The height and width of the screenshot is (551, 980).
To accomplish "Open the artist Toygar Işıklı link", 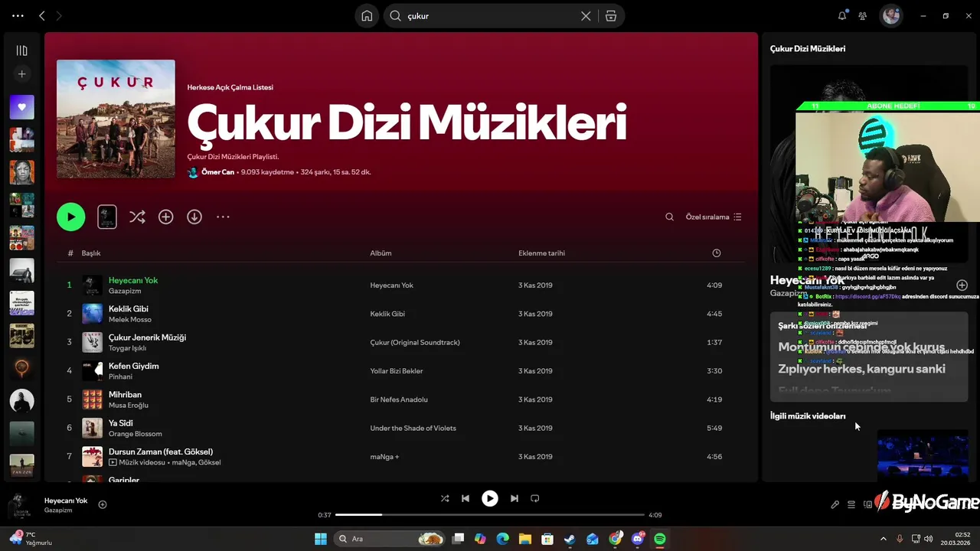I will coord(127,348).
